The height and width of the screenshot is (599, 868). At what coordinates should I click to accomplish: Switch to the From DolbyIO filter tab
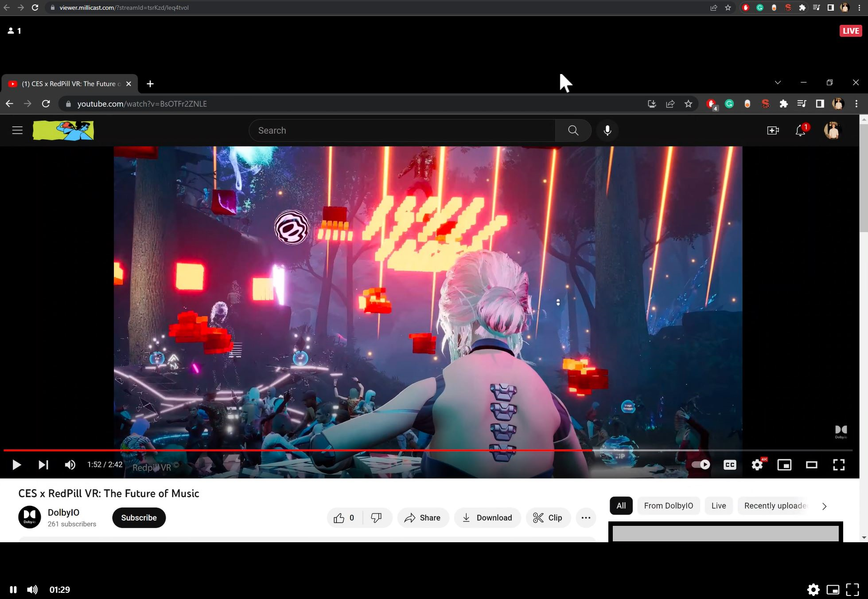[x=668, y=505]
